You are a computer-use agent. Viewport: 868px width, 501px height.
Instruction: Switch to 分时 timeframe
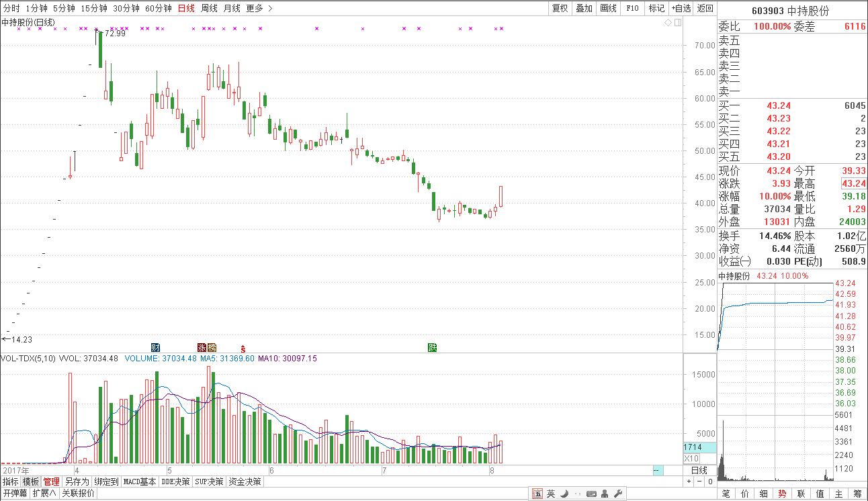tap(11, 8)
